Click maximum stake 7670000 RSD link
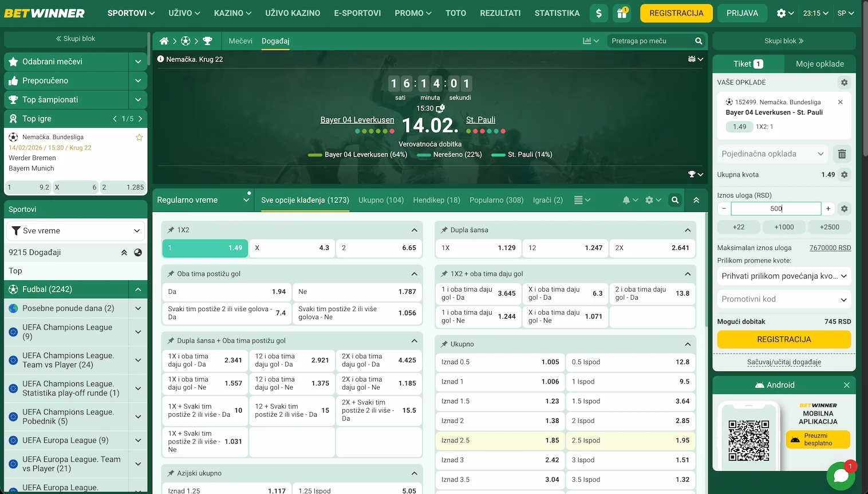 click(x=830, y=248)
